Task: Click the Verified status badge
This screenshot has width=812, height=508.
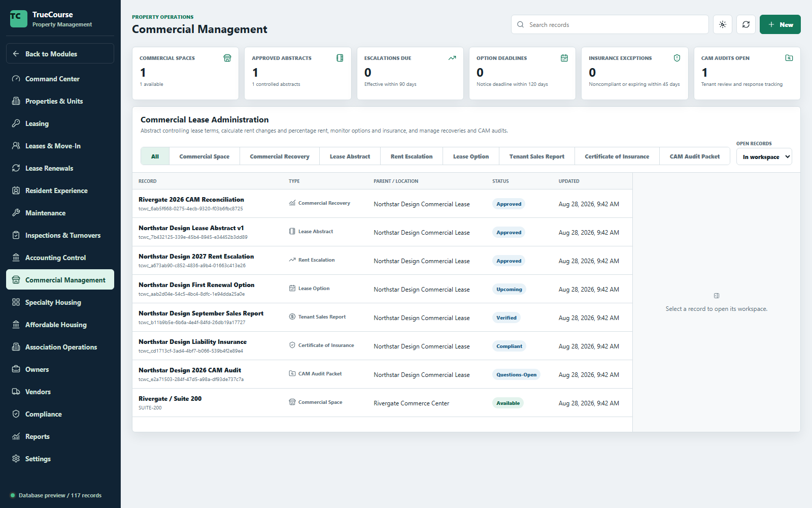Action: point(506,317)
